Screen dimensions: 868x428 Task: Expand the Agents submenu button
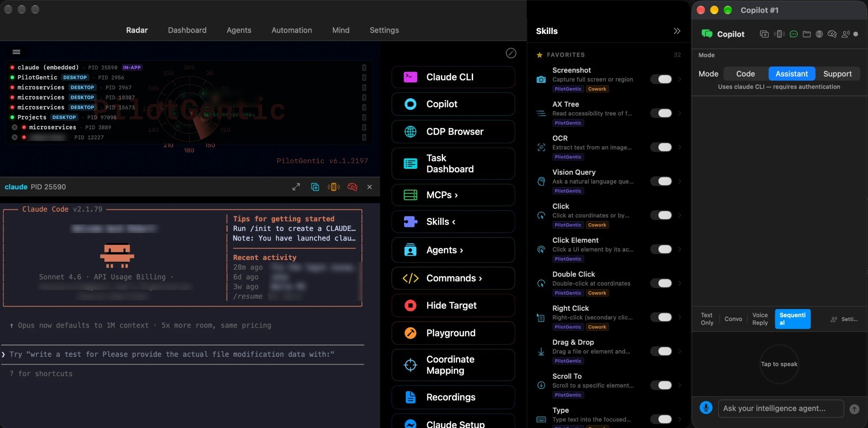pos(453,250)
